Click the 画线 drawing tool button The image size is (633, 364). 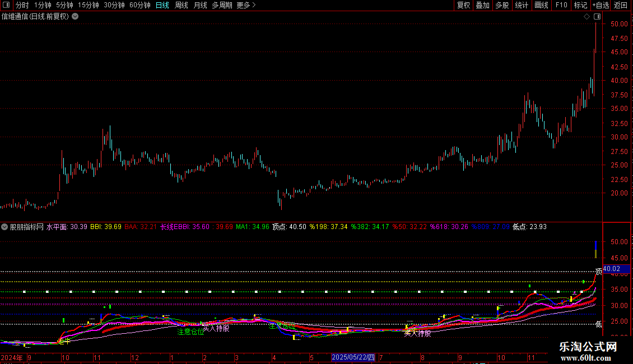[x=541, y=6]
